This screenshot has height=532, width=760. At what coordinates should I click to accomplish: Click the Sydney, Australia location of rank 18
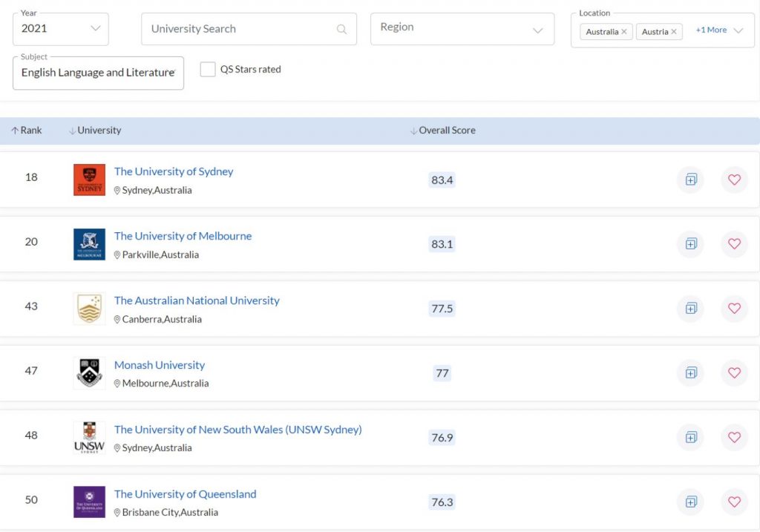pos(153,191)
